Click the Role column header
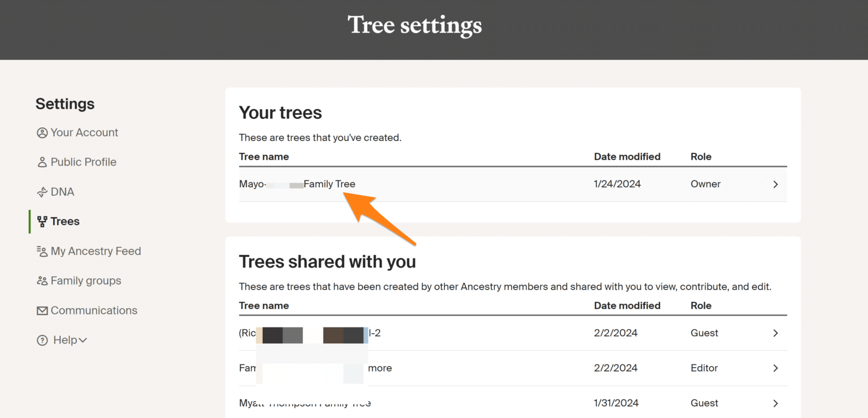The width and height of the screenshot is (868, 418). tap(701, 157)
